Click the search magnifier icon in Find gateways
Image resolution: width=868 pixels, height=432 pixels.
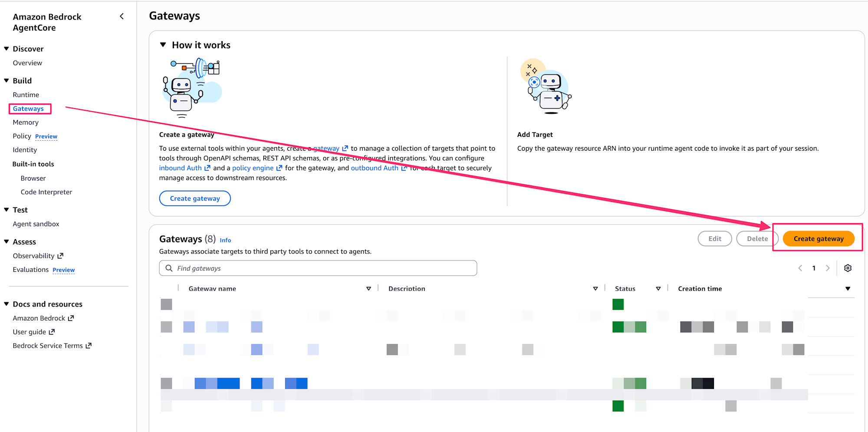click(x=169, y=268)
